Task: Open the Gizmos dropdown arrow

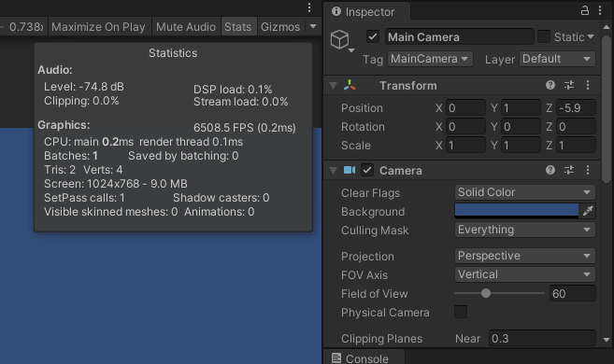Action: click(313, 26)
